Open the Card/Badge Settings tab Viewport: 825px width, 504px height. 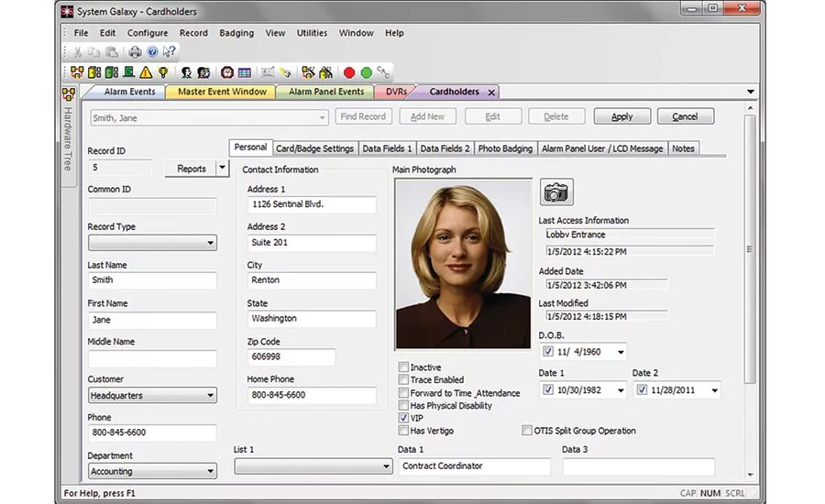click(314, 148)
